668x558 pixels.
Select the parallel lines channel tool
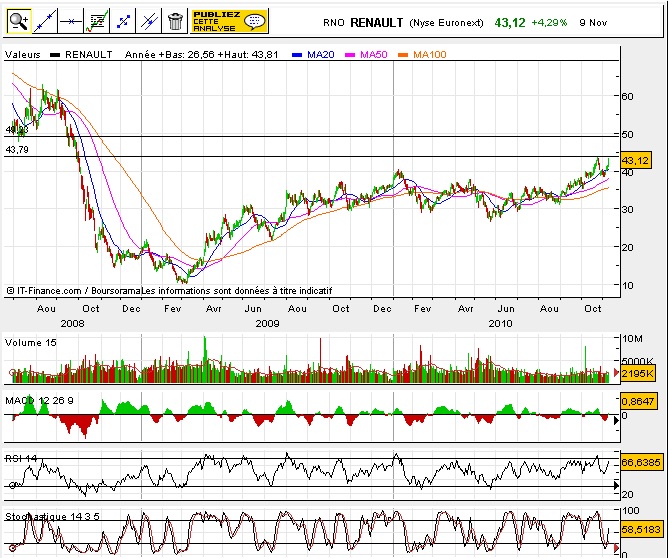[x=149, y=21]
